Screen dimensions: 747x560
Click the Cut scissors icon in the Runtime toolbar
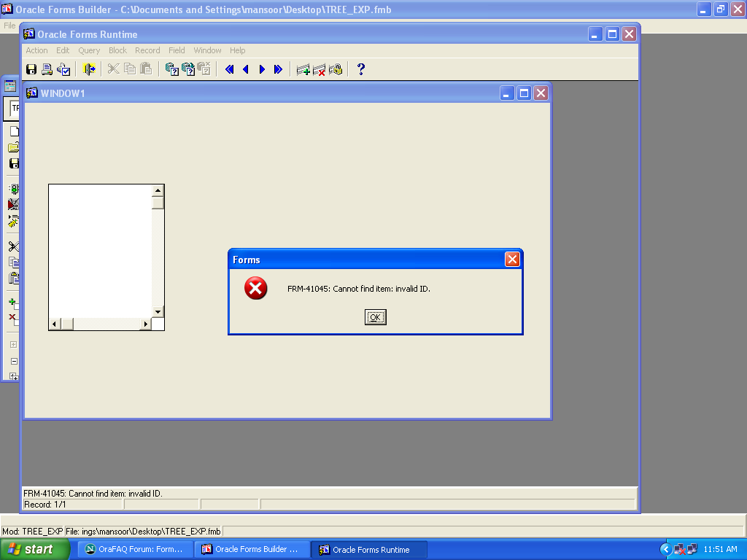click(x=113, y=69)
